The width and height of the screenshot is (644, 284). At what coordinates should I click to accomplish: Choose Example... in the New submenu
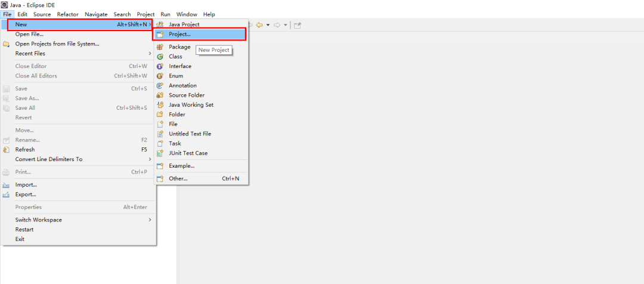(x=201, y=166)
